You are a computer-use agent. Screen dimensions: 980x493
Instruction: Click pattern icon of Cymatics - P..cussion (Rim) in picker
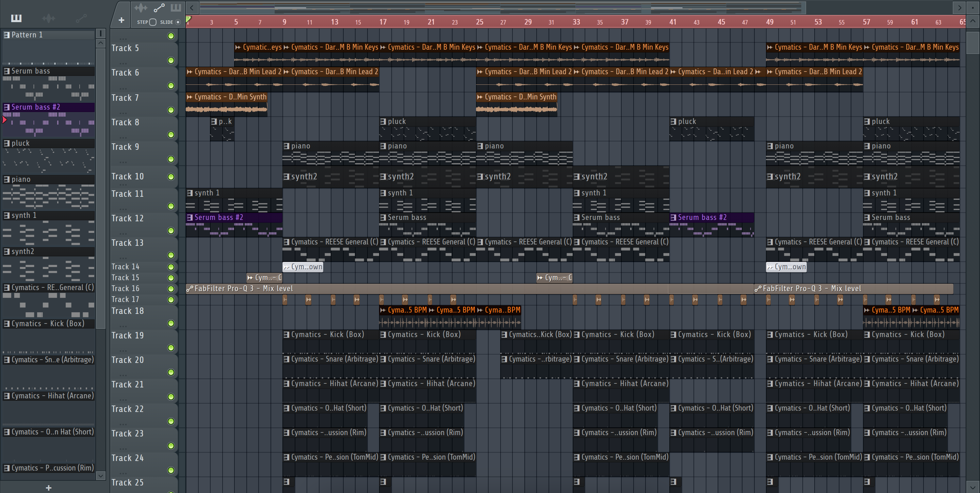6,468
